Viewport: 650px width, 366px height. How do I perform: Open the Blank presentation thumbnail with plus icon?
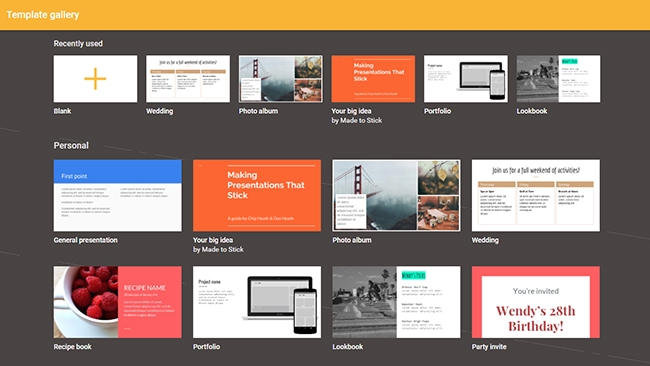click(95, 79)
